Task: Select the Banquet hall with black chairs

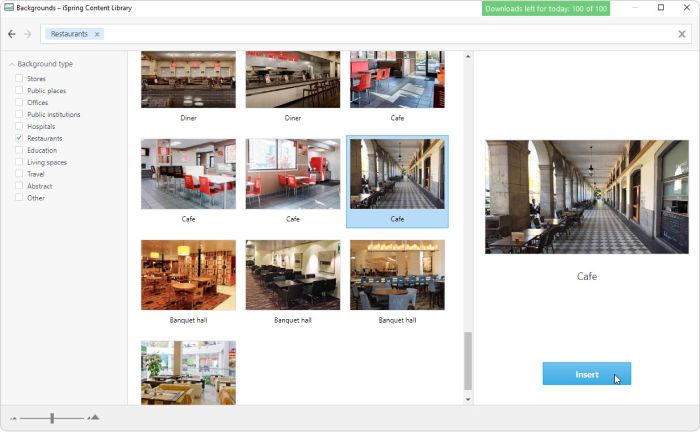Action: pos(293,275)
